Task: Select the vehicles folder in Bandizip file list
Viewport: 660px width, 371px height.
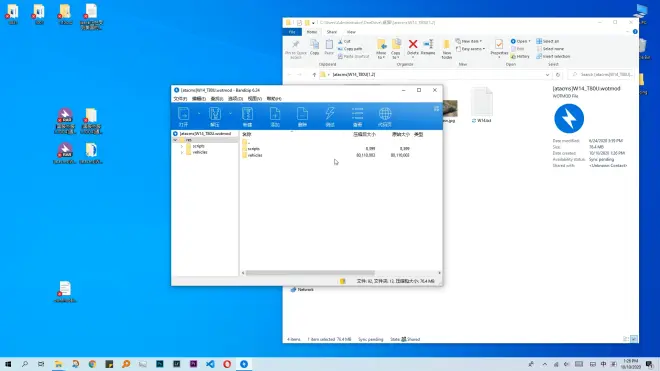Action: pos(255,155)
